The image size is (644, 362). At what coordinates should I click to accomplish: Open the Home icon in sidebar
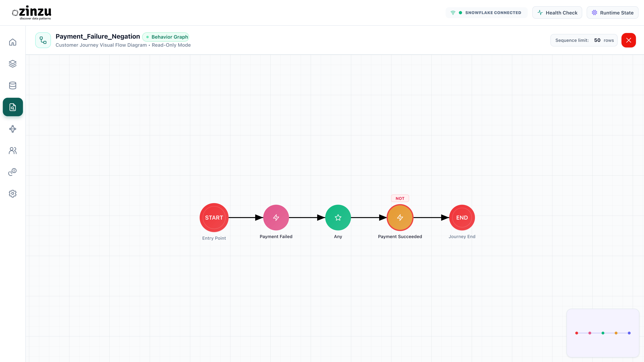click(13, 42)
